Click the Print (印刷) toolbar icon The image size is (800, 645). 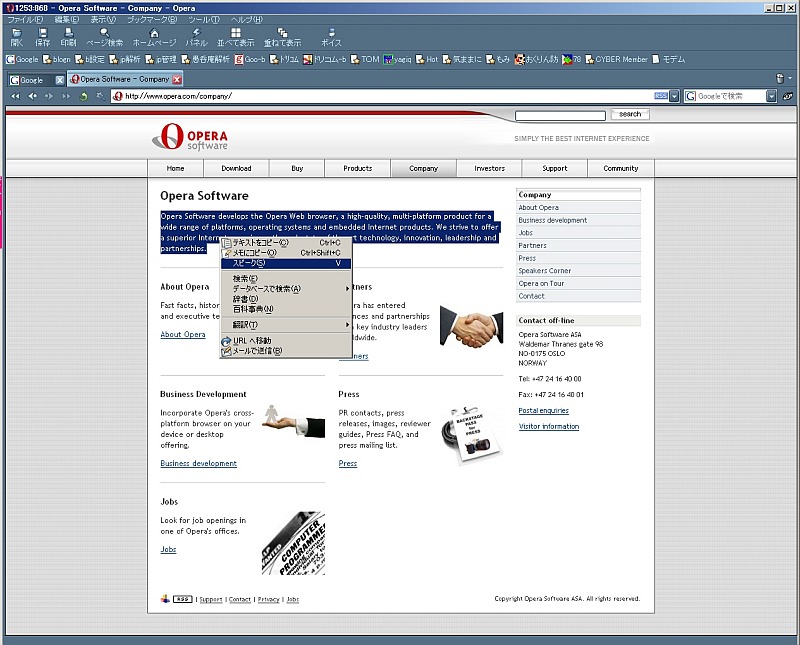click(68, 37)
